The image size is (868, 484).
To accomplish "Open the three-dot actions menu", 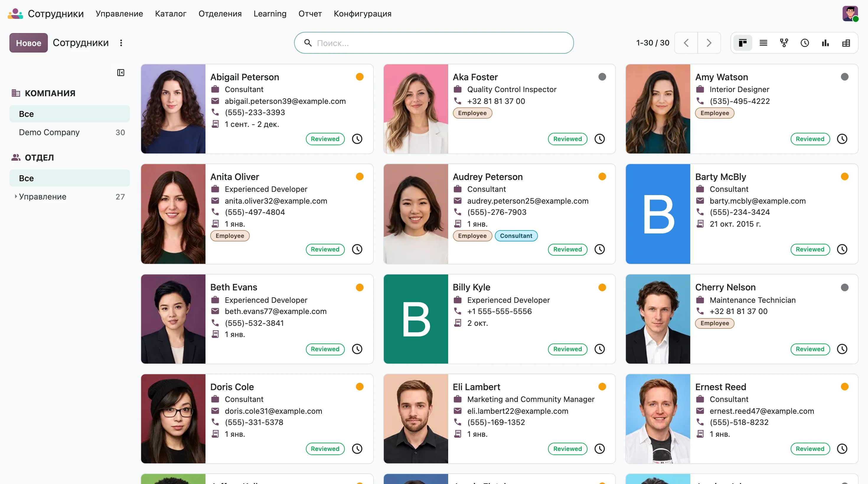I will coord(121,43).
